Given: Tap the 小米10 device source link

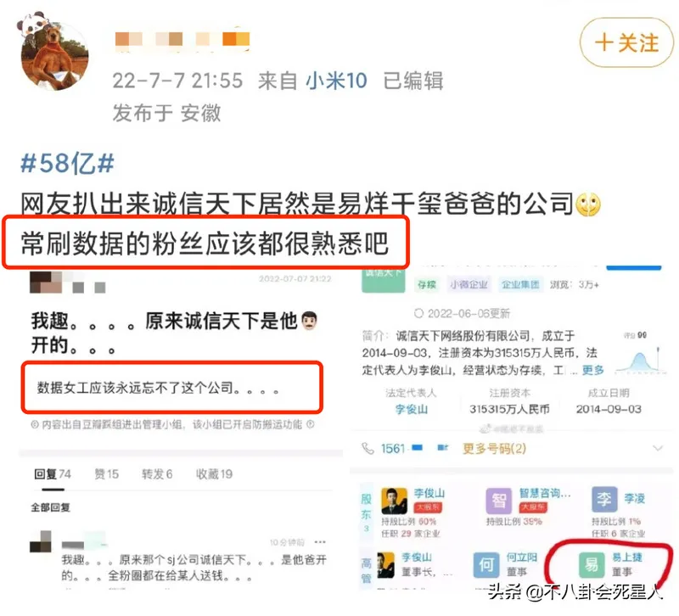Looking at the screenshot, I should (336, 81).
